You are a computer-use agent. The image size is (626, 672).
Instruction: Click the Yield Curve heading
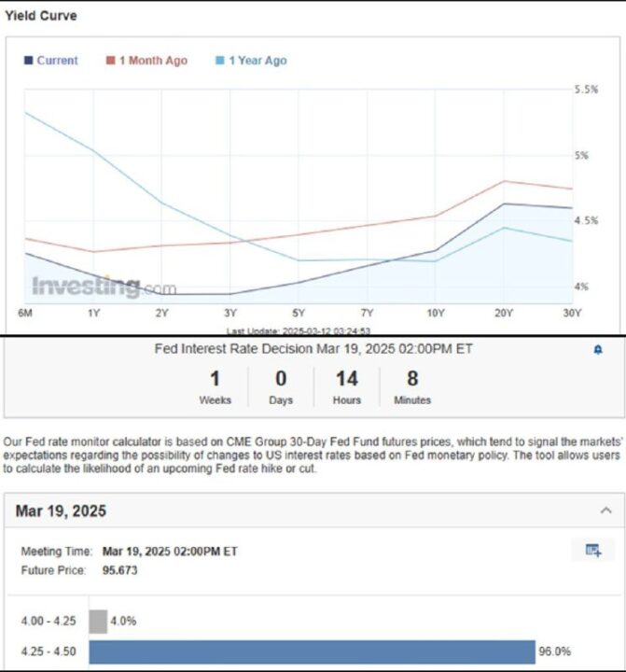(41, 16)
